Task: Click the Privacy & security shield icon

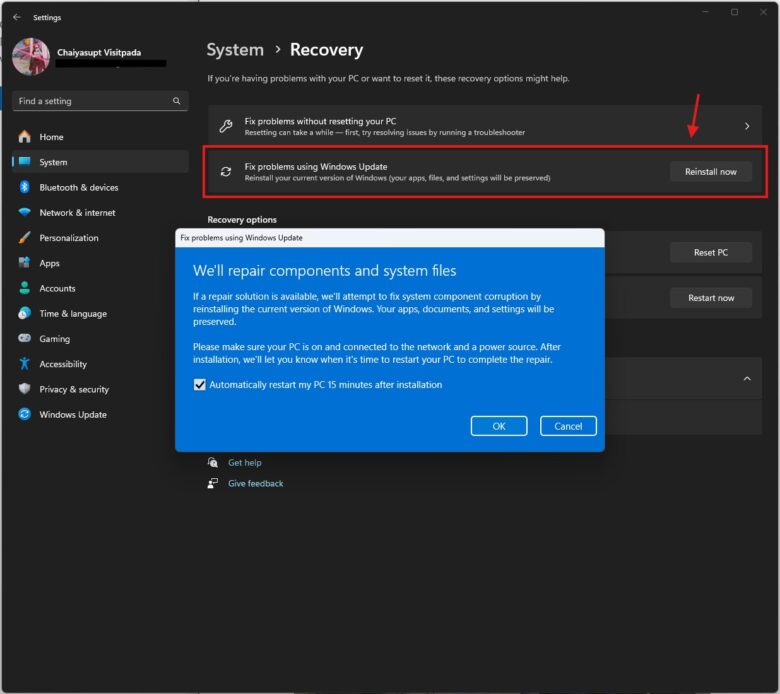Action: (24, 389)
